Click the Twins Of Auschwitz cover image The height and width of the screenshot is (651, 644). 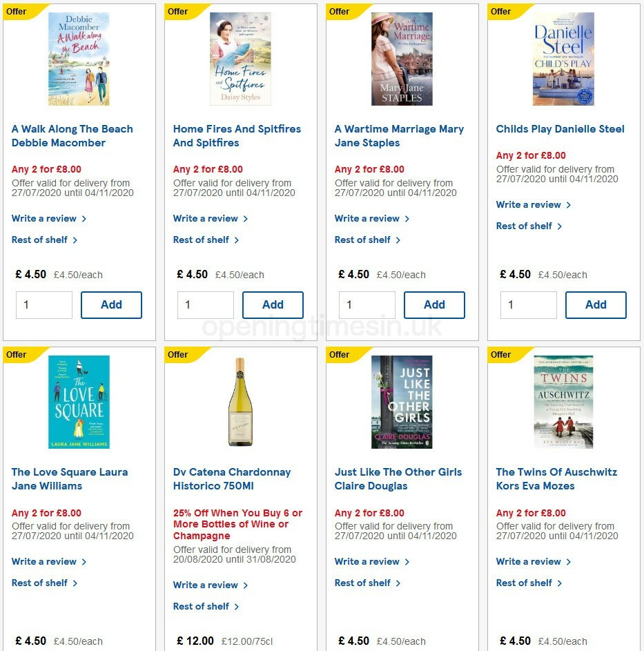[563, 402]
